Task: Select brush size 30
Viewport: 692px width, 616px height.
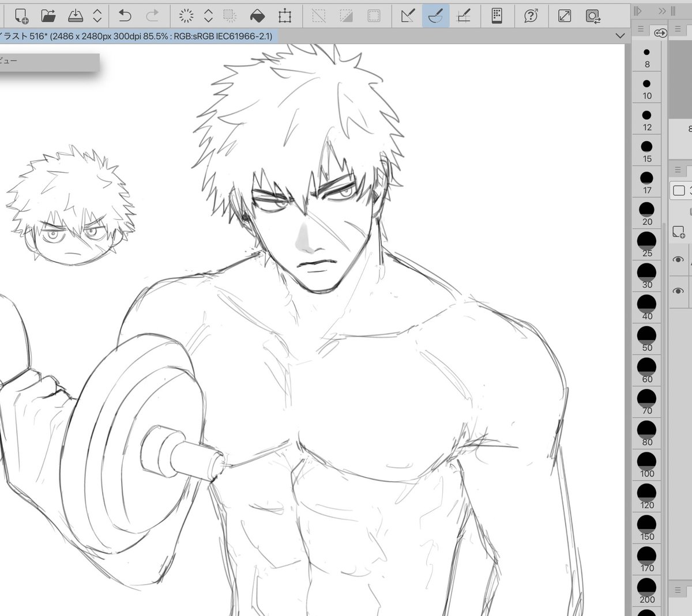Action: pyautogui.click(x=647, y=277)
